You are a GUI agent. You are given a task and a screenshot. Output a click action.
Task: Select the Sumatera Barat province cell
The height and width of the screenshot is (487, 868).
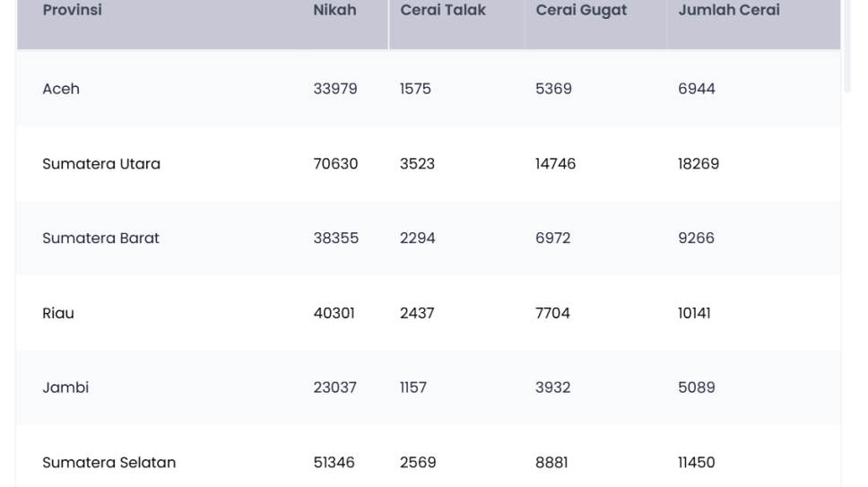[x=100, y=239]
